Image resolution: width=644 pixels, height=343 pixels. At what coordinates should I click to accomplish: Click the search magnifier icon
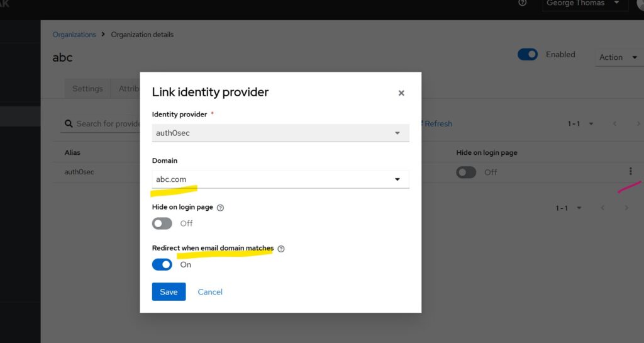point(68,124)
